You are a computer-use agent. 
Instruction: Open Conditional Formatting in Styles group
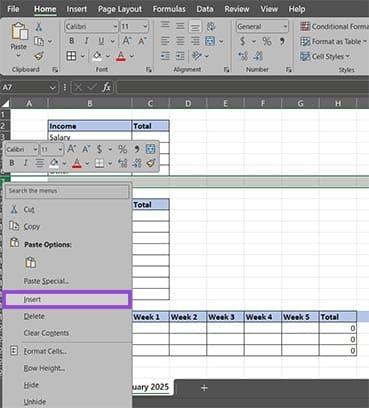(x=334, y=26)
